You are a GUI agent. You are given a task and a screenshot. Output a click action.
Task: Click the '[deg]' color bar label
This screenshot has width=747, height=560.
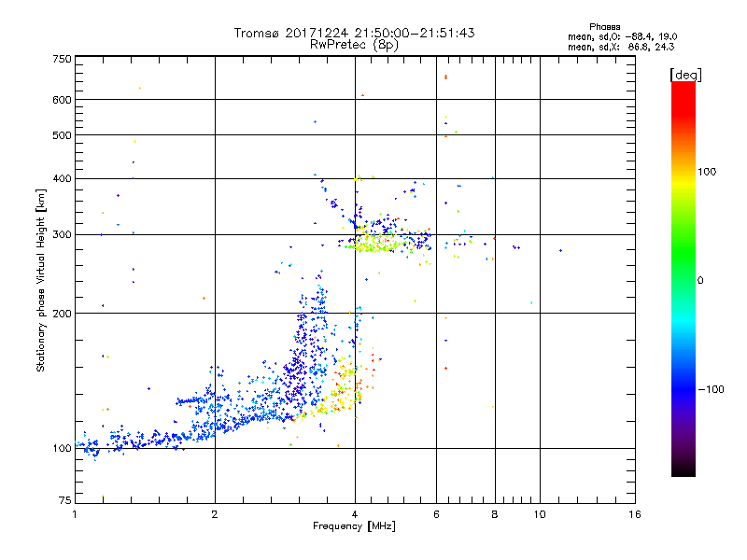[x=685, y=75]
